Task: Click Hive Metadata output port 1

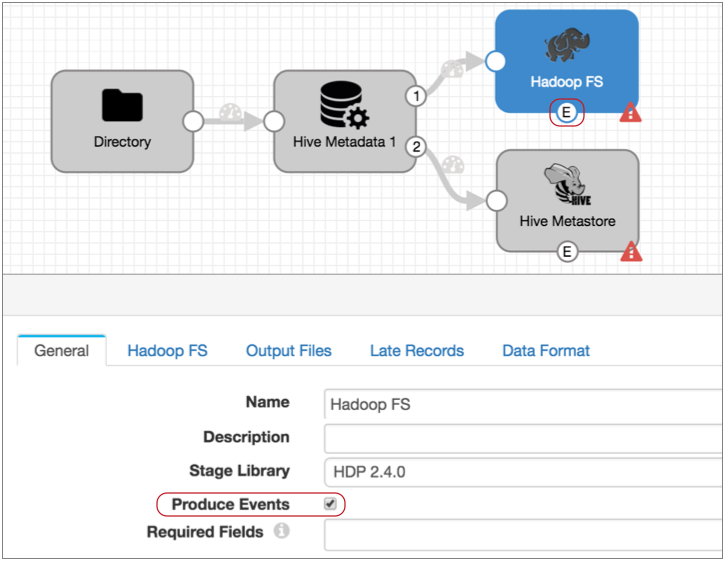Action: pyautogui.click(x=416, y=96)
